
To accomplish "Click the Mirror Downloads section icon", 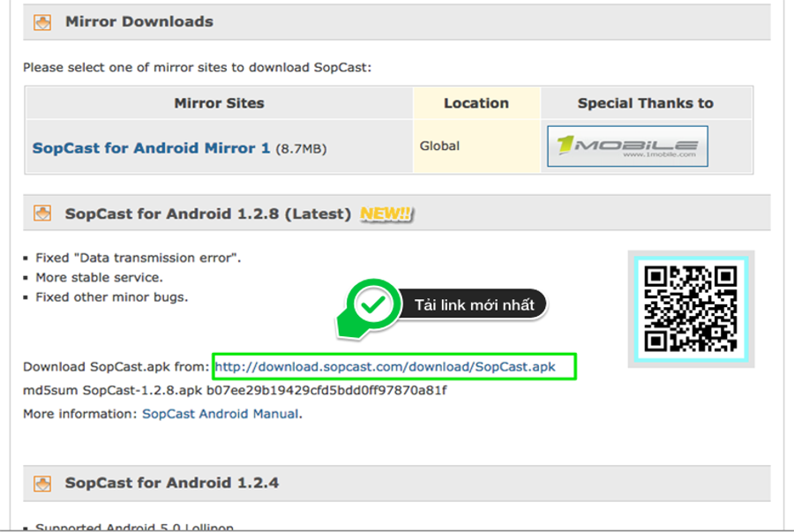I will pos(42,22).
